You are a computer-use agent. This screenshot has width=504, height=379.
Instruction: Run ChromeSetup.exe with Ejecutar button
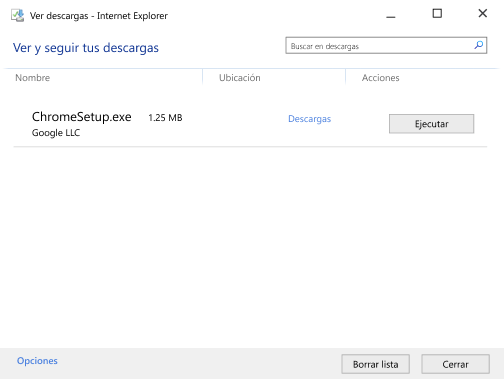[x=431, y=124]
